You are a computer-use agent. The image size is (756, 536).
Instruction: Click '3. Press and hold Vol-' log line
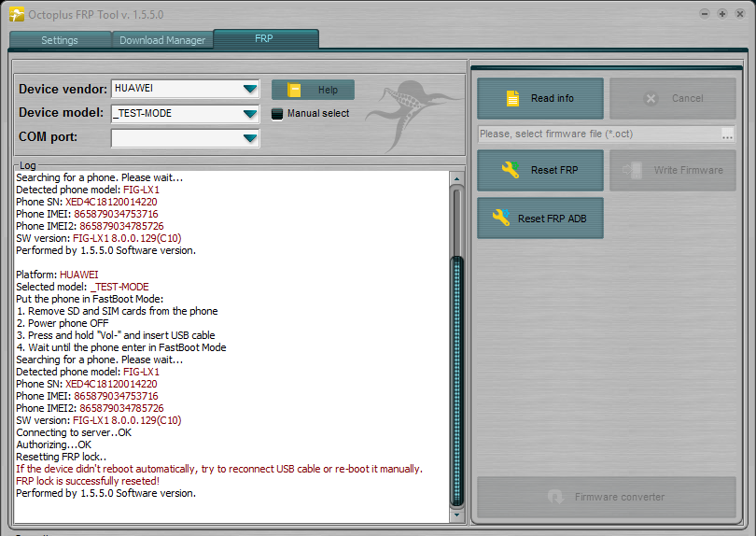pyautogui.click(x=116, y=335)
